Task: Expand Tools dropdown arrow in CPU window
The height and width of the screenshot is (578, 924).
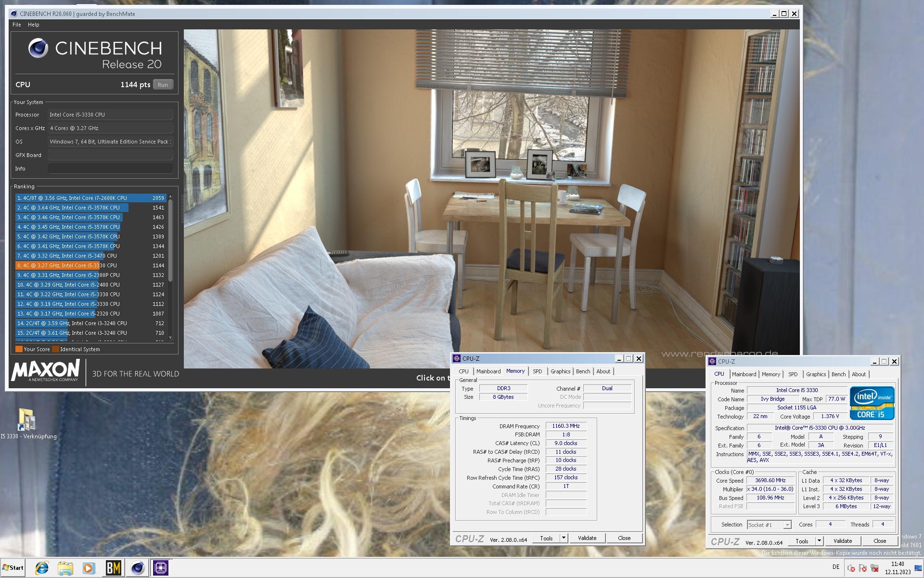Action: point(820,541)
